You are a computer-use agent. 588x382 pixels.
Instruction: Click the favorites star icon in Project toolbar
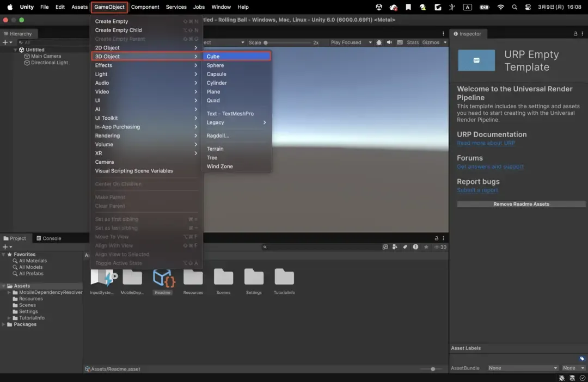426,247
